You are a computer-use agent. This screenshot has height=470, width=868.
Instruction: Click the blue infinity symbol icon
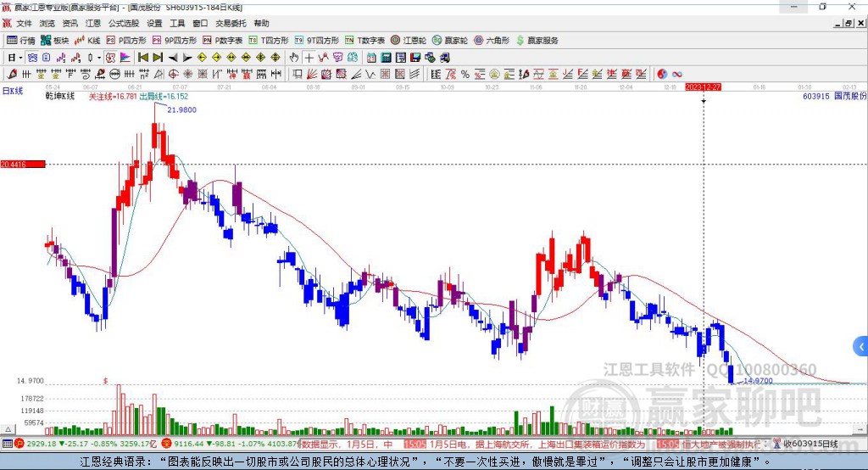click(x=677, y=75)
